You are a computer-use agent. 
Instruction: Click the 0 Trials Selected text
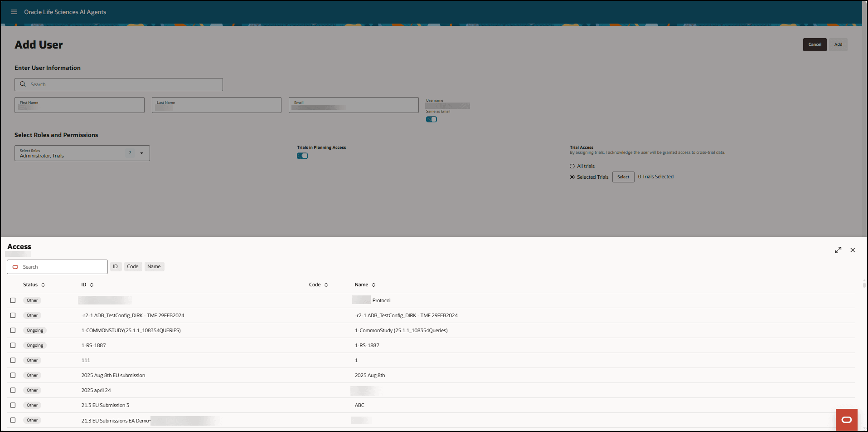pos(655,177)
